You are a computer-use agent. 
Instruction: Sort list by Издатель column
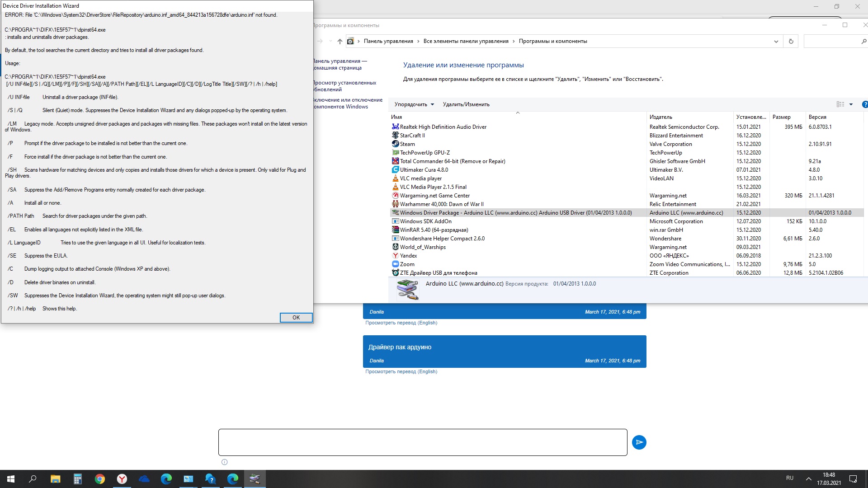pos(690,117)
